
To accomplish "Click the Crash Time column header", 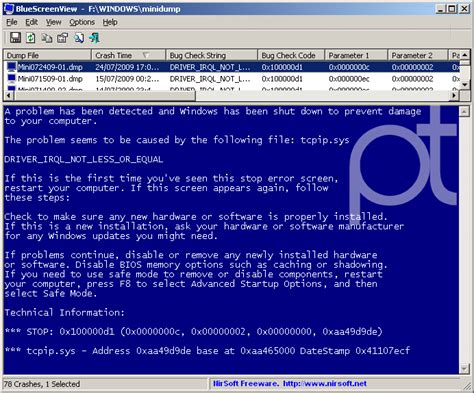I will [128, 55].
